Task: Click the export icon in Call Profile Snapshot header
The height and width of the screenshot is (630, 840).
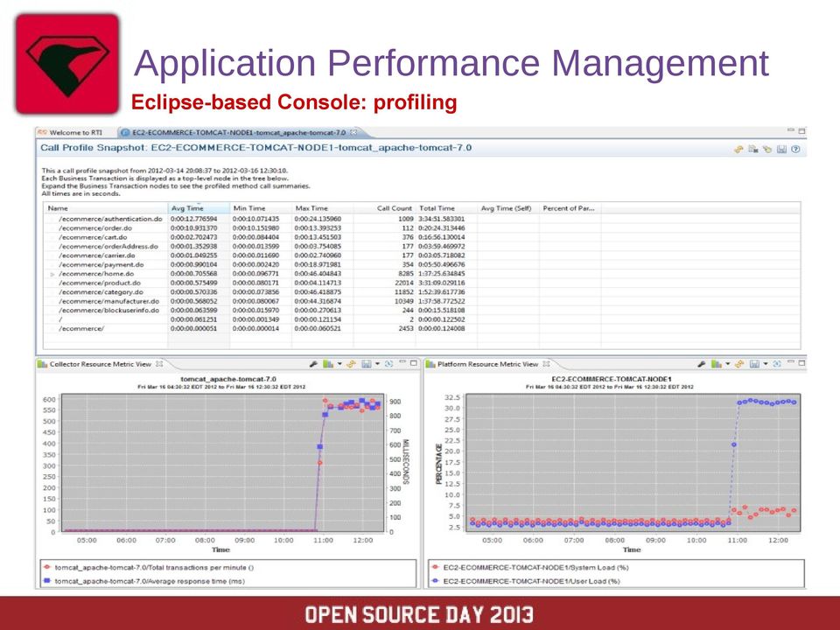Action: 753,150
